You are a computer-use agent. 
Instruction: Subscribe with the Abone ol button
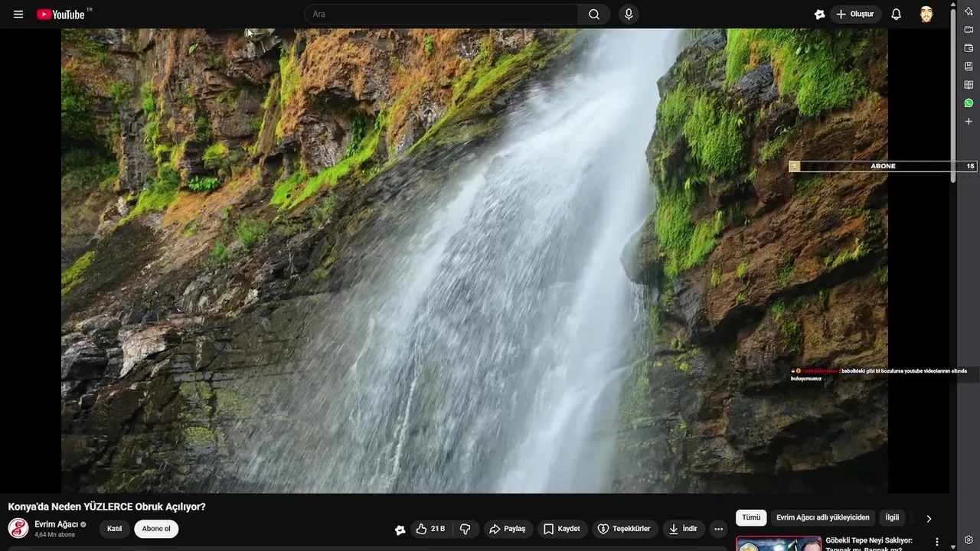(x=156, y=529)
